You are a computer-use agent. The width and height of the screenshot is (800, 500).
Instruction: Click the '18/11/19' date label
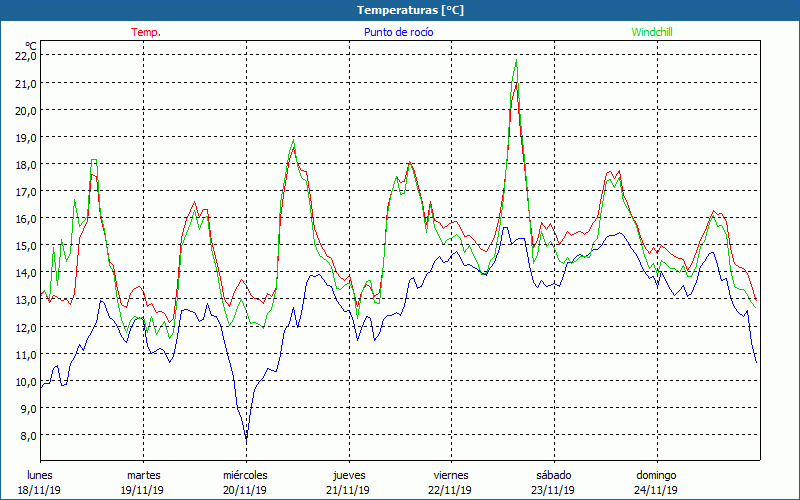click(x=39, y=490)
